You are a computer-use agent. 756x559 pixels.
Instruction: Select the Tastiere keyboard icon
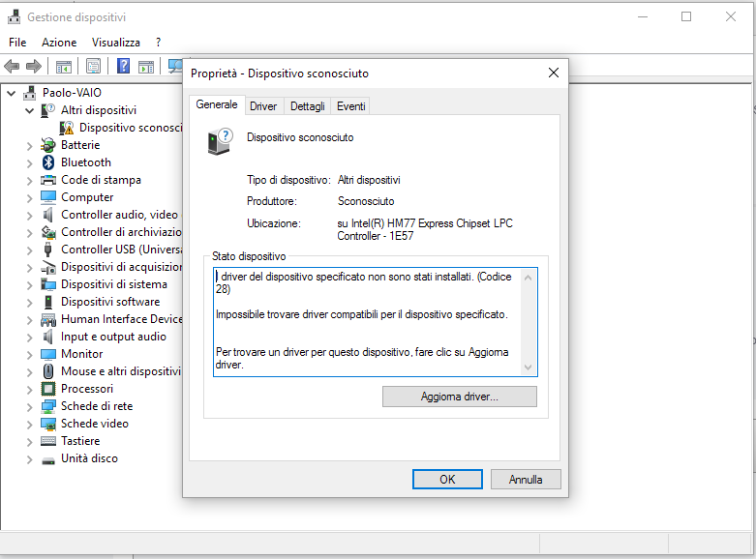48,441
